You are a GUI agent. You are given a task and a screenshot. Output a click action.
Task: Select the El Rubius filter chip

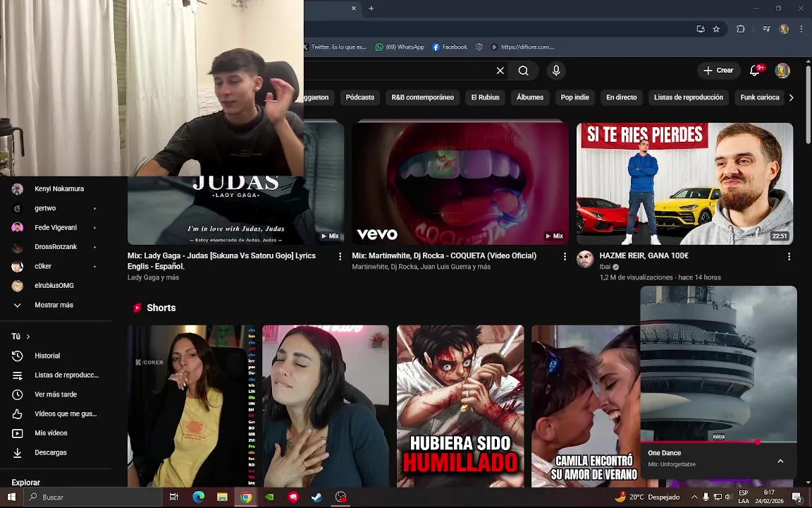coord(485,97)
